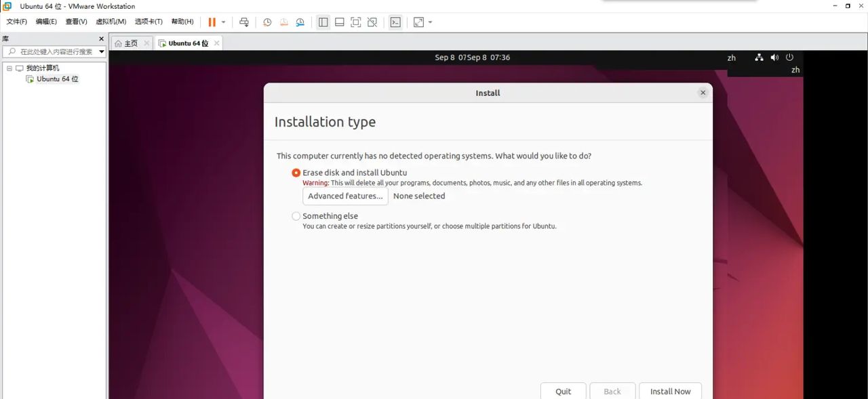Enter full screen mode for the VM
Viewport: 868px width, 399px height.
click(355, 22)
